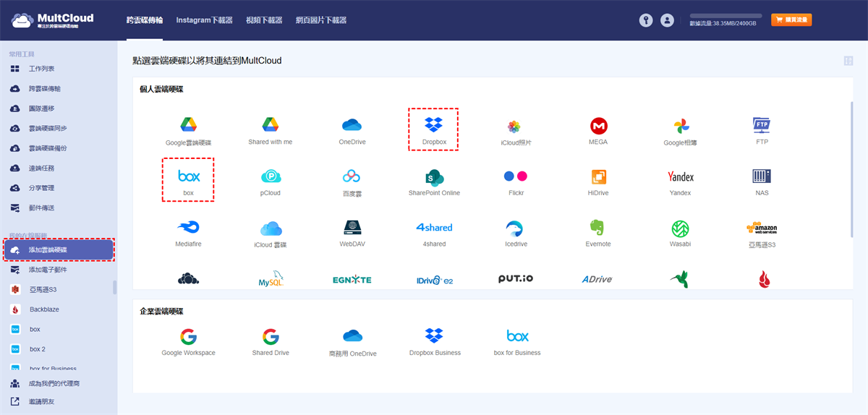
Task: Click the key icon in header
Action: (x=646, y=21)
